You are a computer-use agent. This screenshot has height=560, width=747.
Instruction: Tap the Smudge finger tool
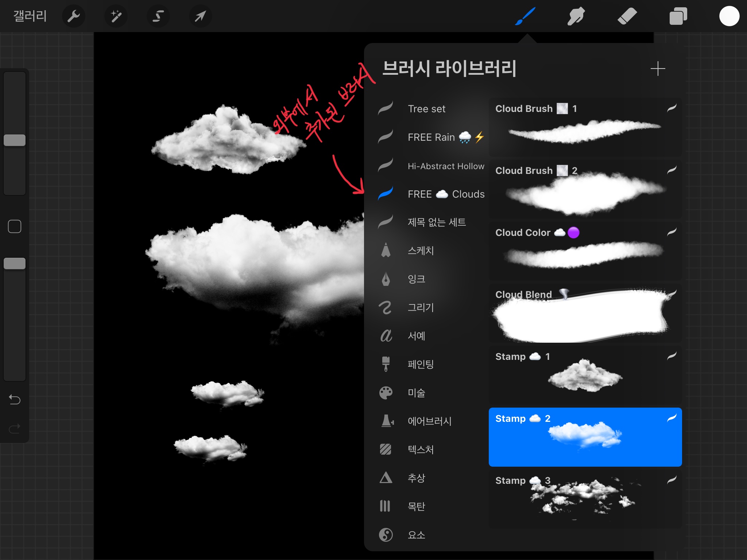tap(576, 16)
